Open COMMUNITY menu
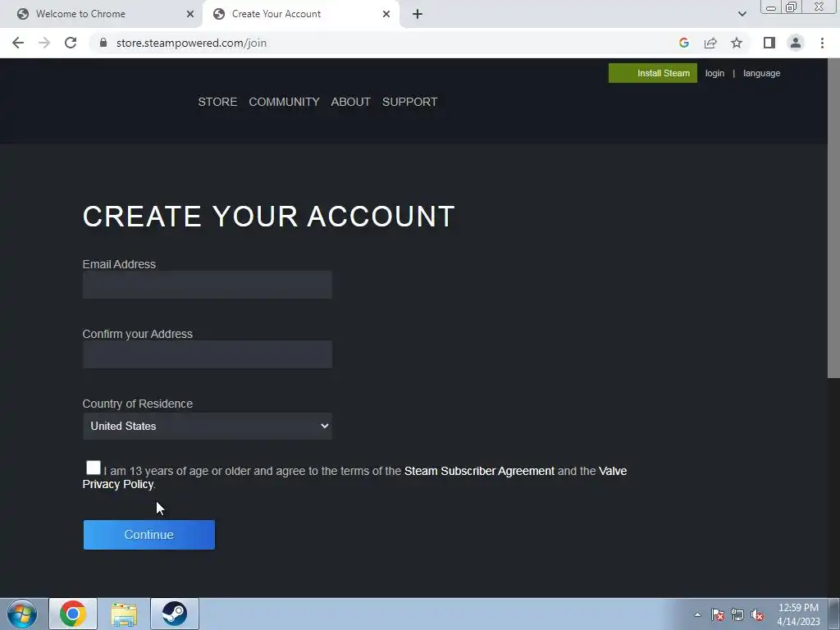 [284, 102]
